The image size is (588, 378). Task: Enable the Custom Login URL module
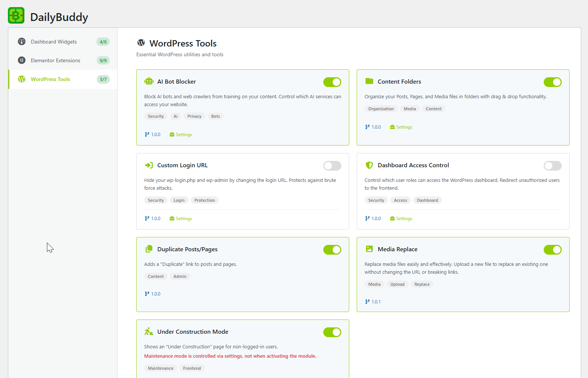(332, 166)
